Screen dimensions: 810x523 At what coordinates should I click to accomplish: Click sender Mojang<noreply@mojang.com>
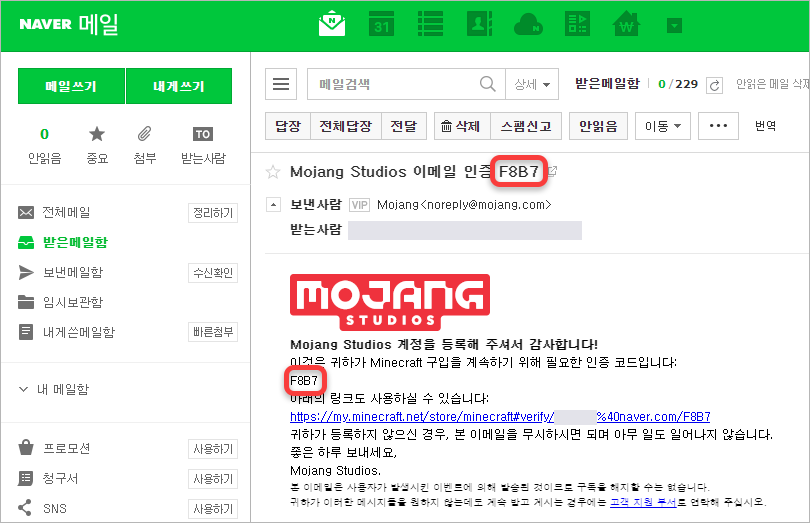coord(464,205)
